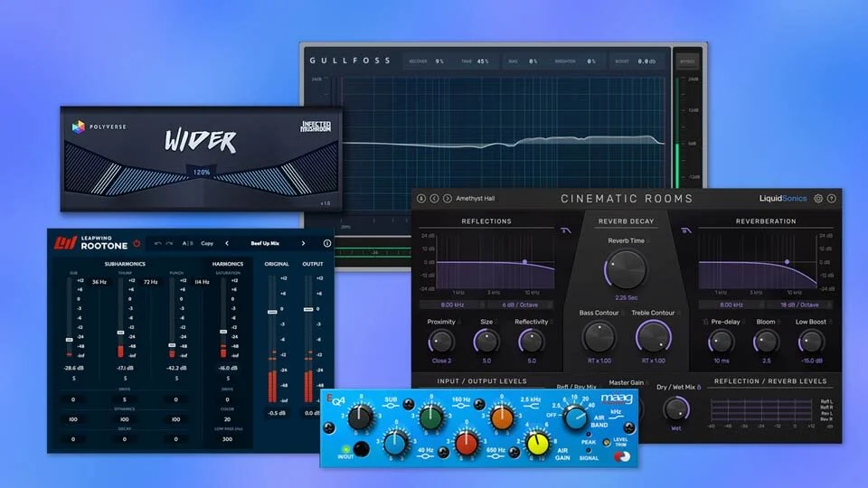Click the Reflectivity knob

[x=531, y=342]
